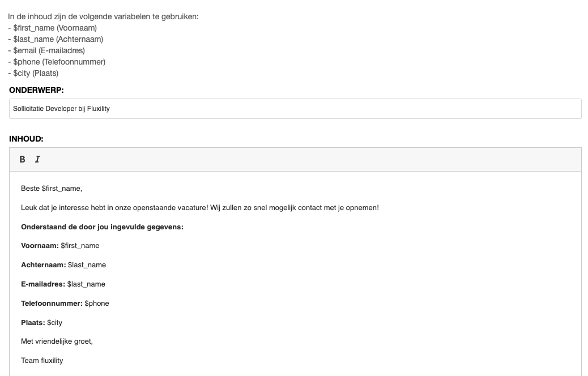Click the bold "Onderstaand de door jou" line
This screenshot has width=588, height=376.
[102, 227]
